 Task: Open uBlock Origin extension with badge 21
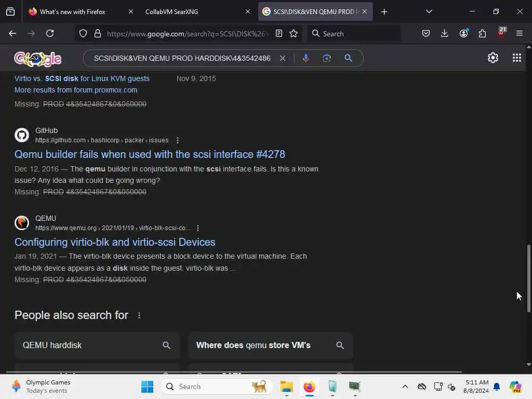click(501, 33)
